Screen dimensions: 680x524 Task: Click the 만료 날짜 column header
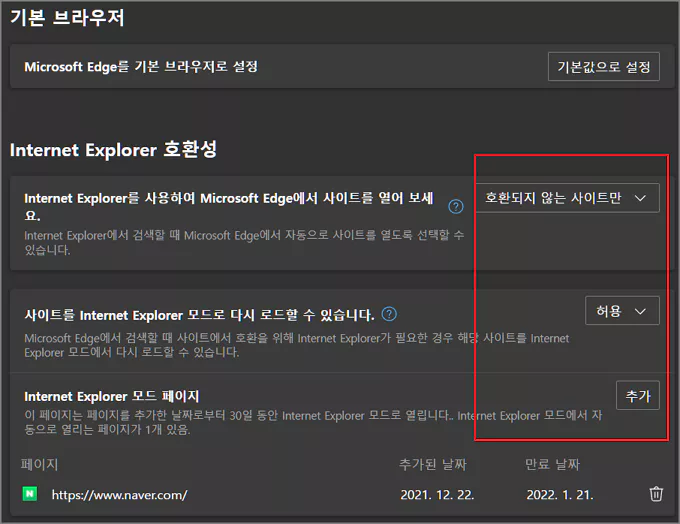(x=552, y=465)
